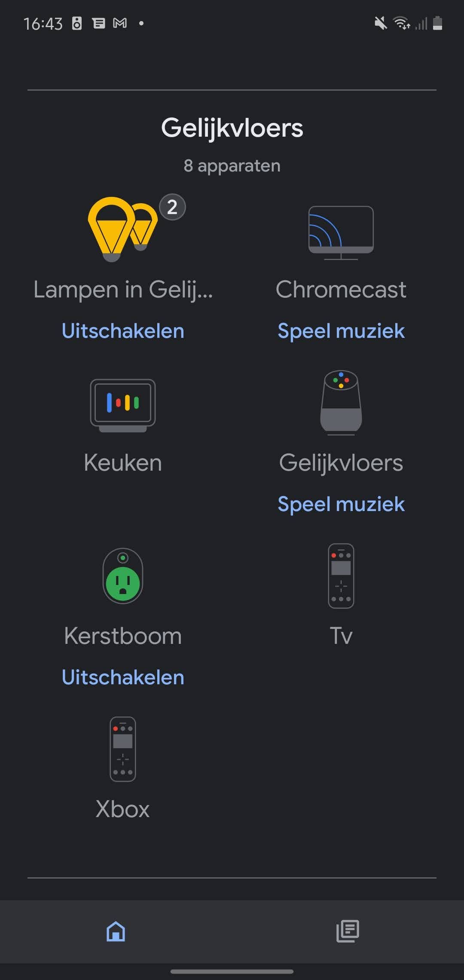The width and height of the screenshot is (464, 980).
Task: Tap the badge showing 2 lamps
Action: pos(172,207)
